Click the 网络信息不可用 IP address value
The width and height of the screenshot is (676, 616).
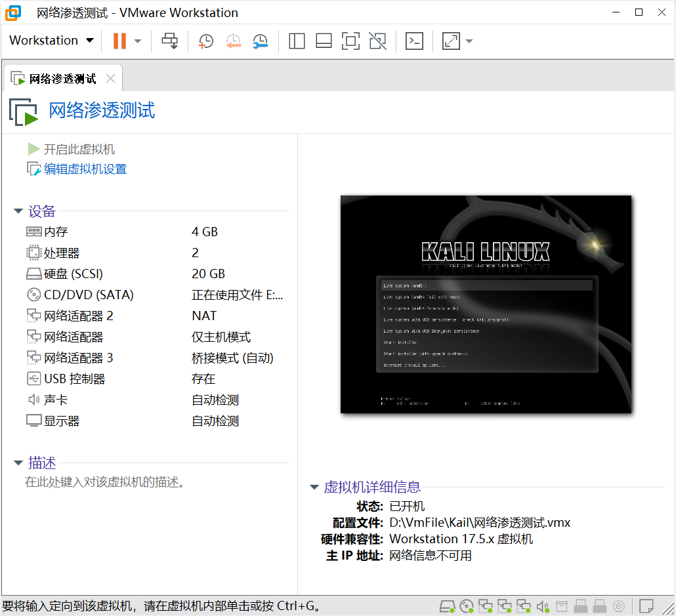pos(431,555)
